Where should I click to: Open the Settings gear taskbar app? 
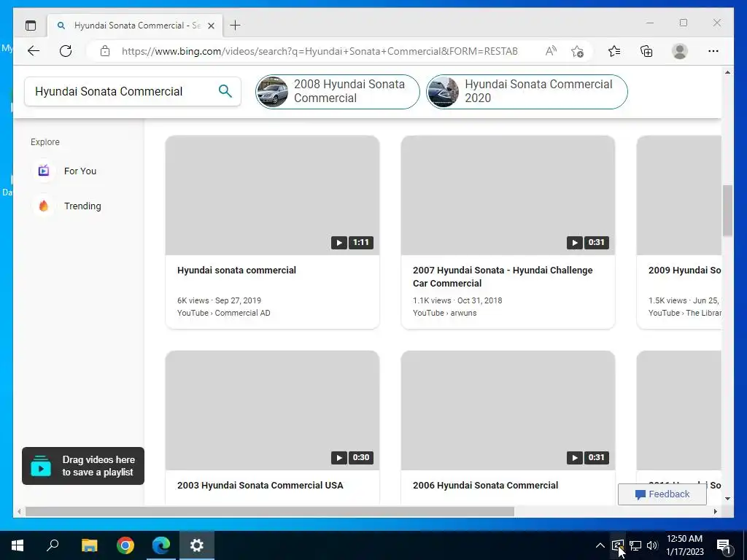pyautogui.click(x=197, y=545)
